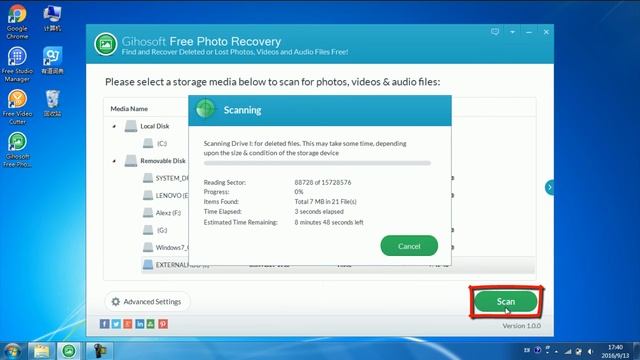Click the Reading Sector value text
Viewport: 640px width, 360px height.
pyautogui.click(x=322, y=182)
